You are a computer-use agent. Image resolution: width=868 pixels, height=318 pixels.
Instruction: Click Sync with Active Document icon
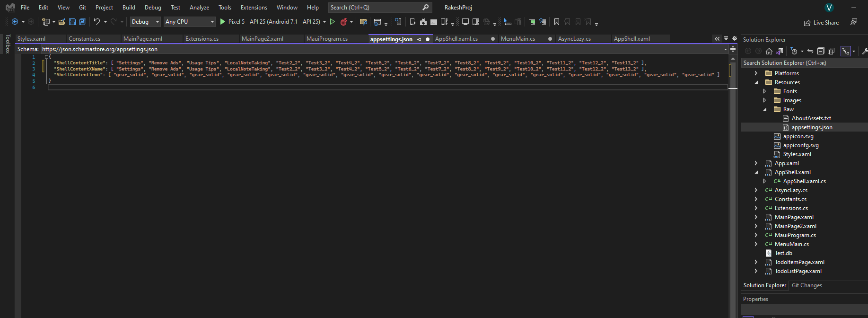(810, 51)
